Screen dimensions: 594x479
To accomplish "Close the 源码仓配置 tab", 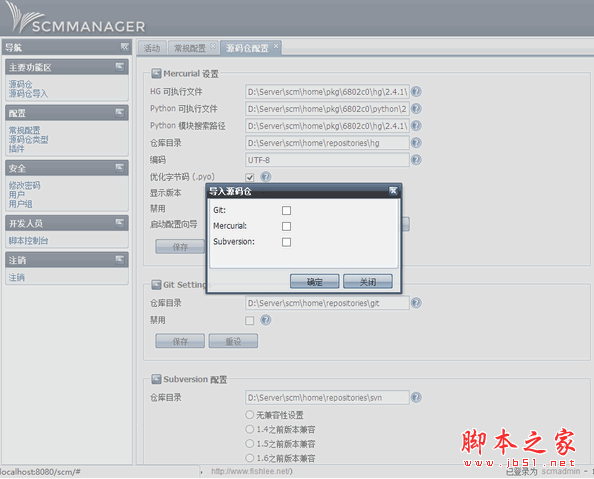I will [x=276, y=46].
